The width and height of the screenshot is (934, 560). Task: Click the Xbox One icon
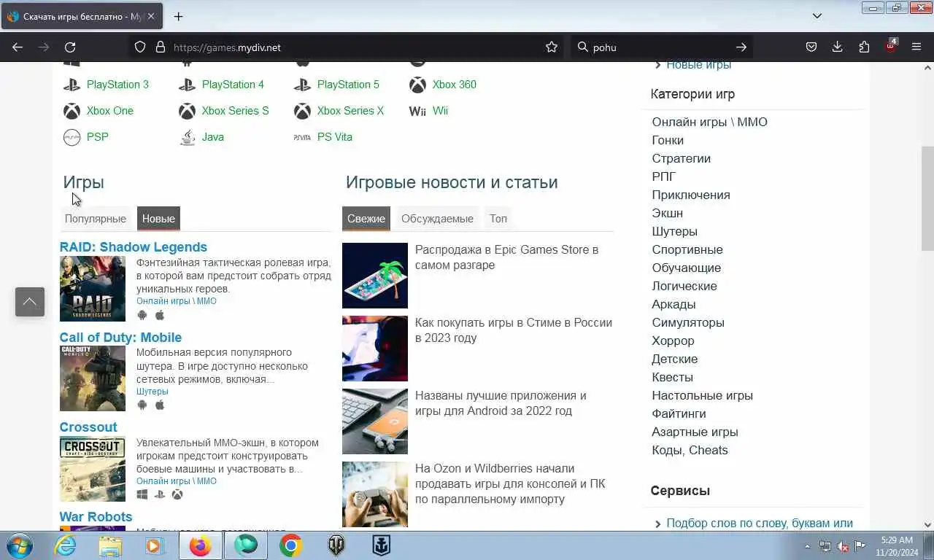pyautogui.click(x=72, y=111)
